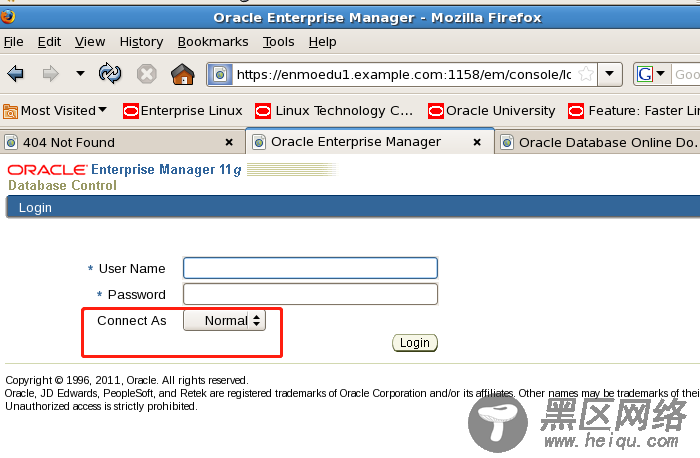Expand the Most Visited bookmarks folder
The height and width of the screenshot is (458, 700).
click(63, 110)
